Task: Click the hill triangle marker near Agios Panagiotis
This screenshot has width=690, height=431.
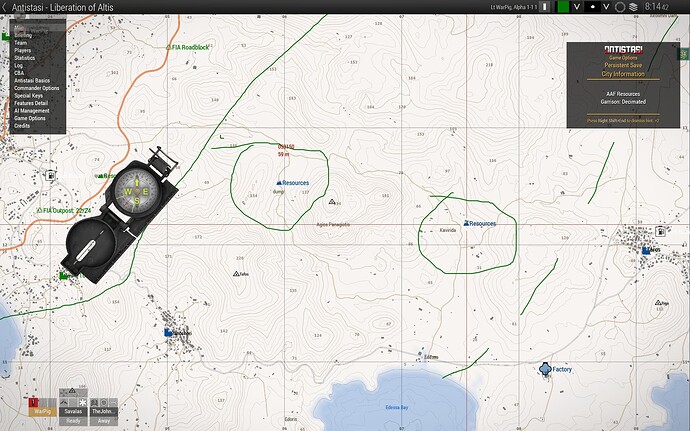Action: click(332, 202)
